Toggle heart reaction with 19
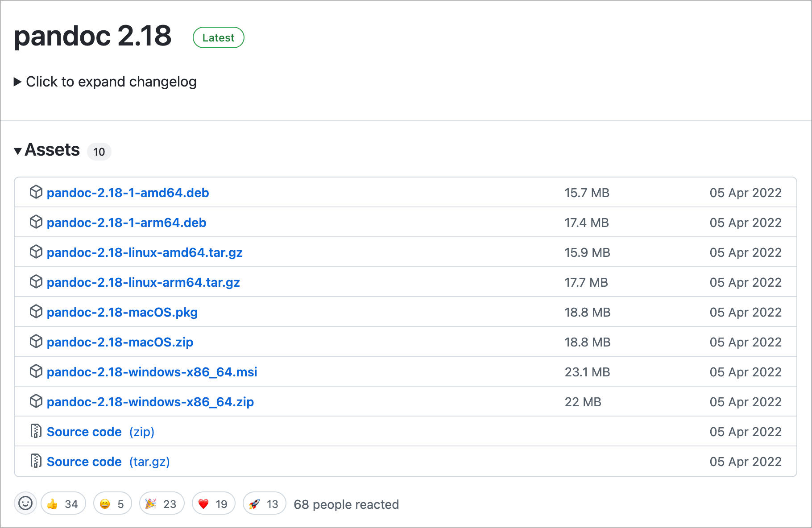The width and height of the screenshot is (812, 528). [214, 503]
